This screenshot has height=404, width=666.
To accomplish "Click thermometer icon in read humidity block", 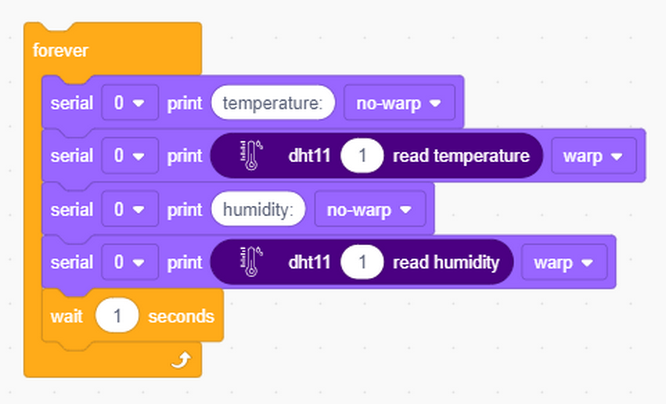I will 251,262.
